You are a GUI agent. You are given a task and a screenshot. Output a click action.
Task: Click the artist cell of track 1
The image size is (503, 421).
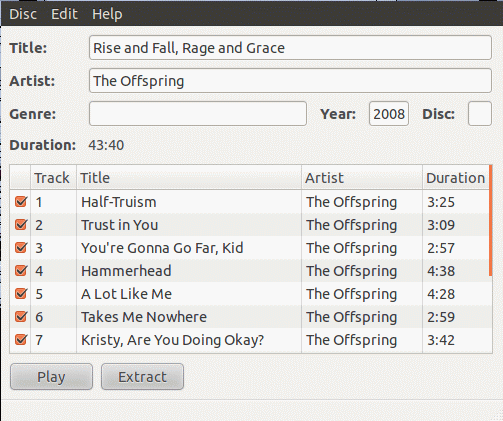point(362,202)
